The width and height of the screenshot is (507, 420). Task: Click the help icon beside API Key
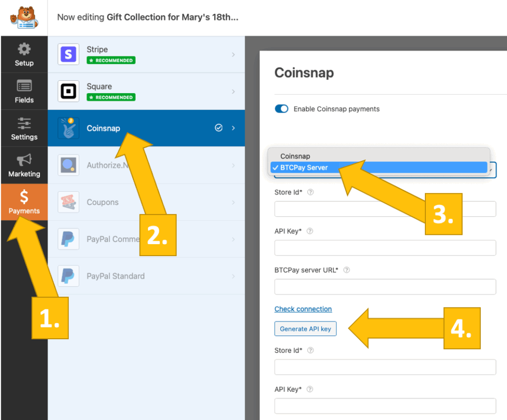click(x=310, y=231)
